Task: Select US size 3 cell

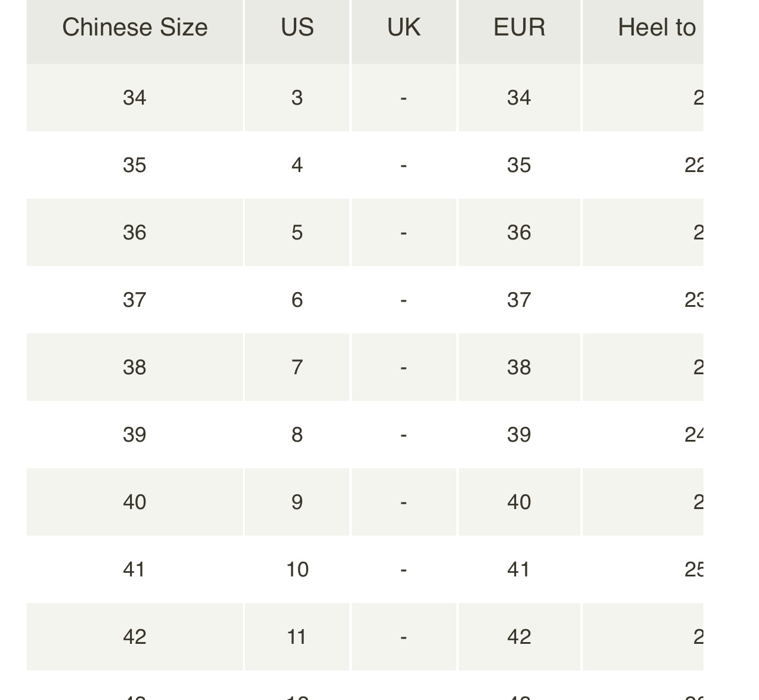Action: click(x=297, y=98)
